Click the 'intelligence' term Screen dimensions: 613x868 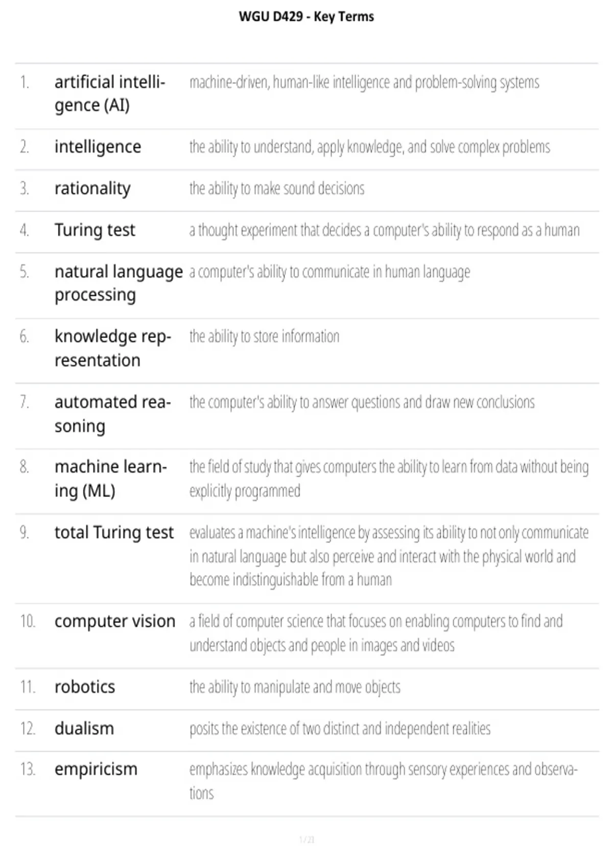tap(98, 147)
